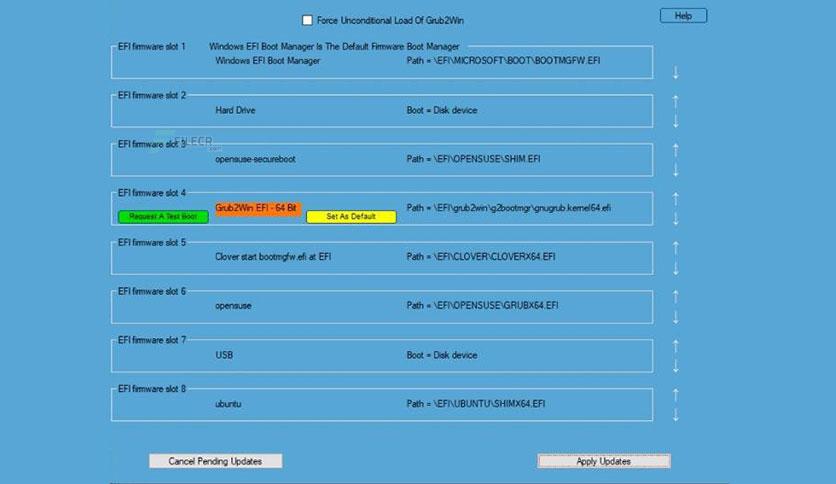Select Clover start bootmgfw.efi at EFI text
836x484 pixels.
pyautogui.click(x=273, y=257)
